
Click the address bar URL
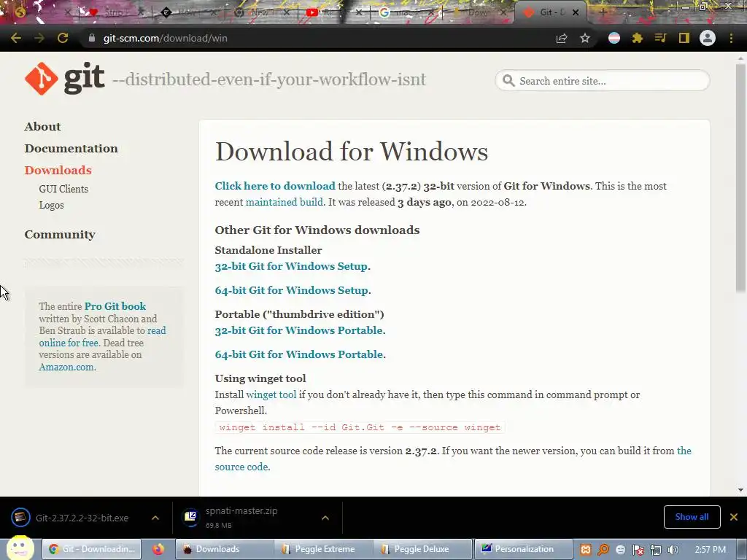(x=165, y=38)
